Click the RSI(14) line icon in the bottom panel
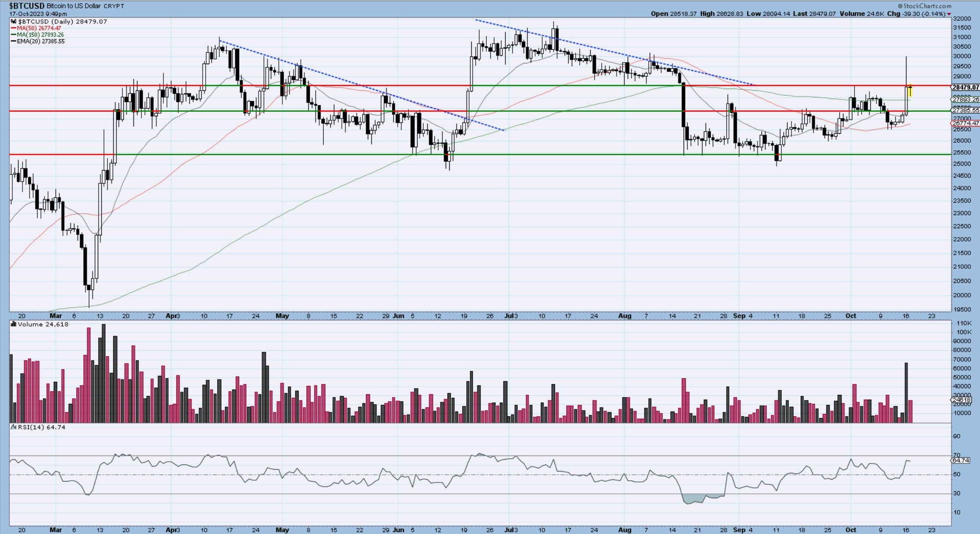 pyautogui.click(x=14, y=427)
